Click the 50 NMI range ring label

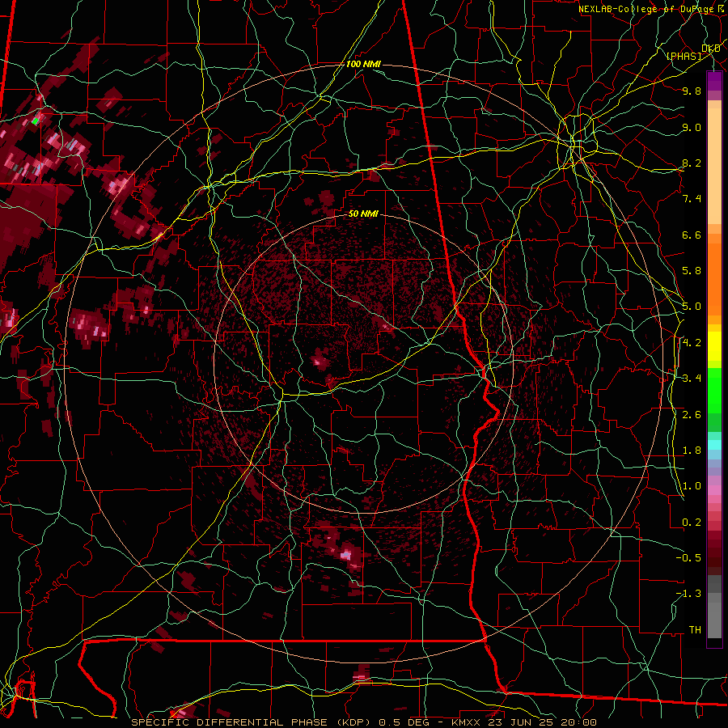pos(363,214)
